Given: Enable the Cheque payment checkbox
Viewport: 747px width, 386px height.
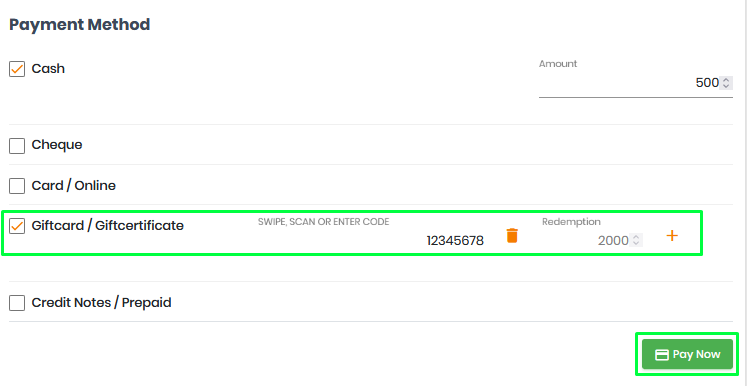Looking at the screenshot, I should tap(17, 146).
